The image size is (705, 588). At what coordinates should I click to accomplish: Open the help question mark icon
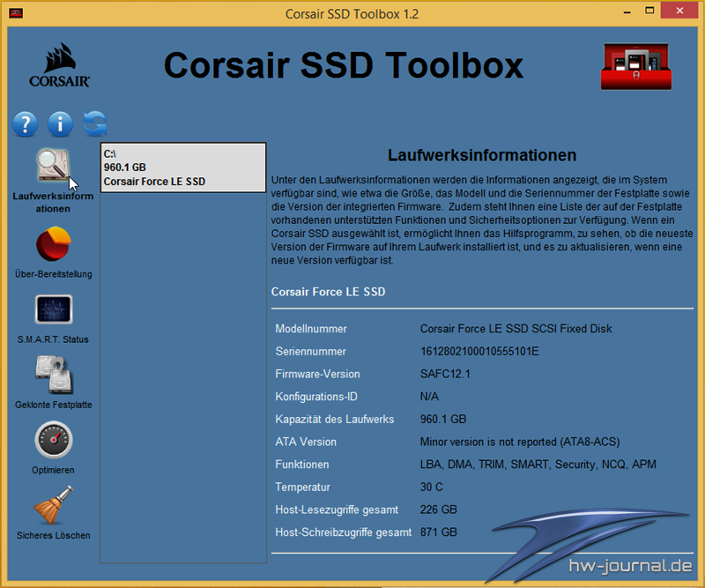[x=26, y=123]
